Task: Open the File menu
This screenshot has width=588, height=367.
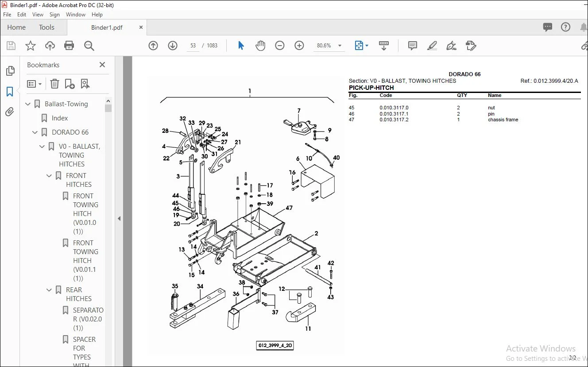Action: click(x=7, y=15)
